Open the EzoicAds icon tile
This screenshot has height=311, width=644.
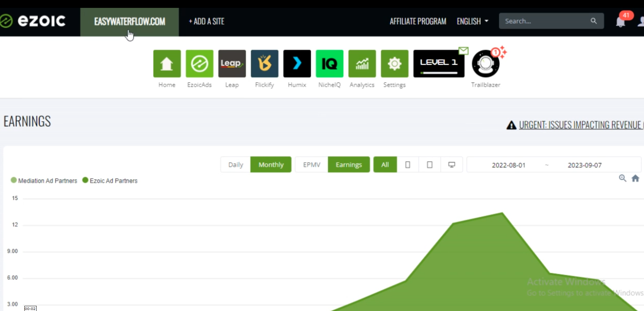tap(199, 64)
